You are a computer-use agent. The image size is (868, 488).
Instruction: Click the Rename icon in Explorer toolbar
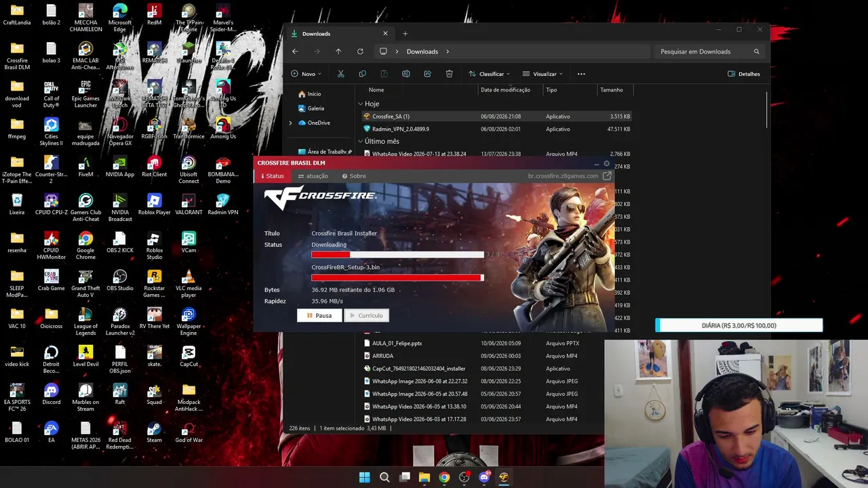tap(406, 74)
